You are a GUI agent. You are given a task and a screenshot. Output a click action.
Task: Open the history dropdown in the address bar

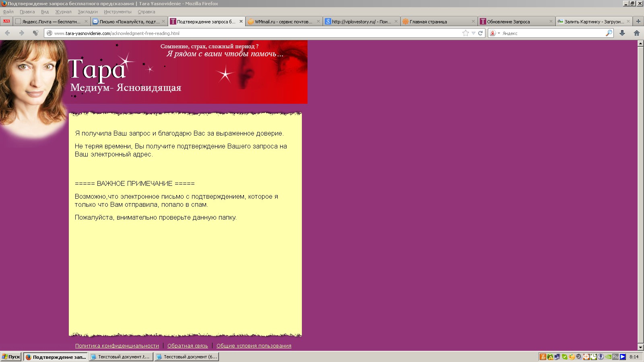point(474,33)
